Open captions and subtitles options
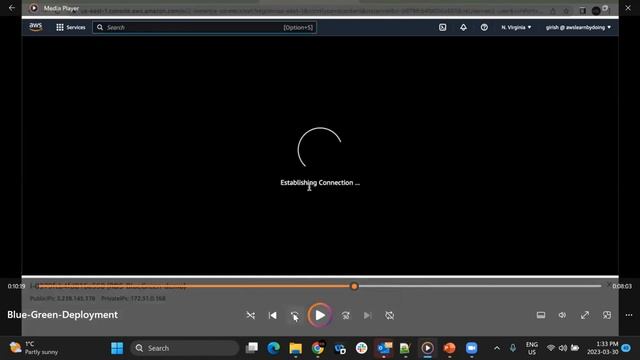This screenshot has width=640, height=360. click(541, 315)
